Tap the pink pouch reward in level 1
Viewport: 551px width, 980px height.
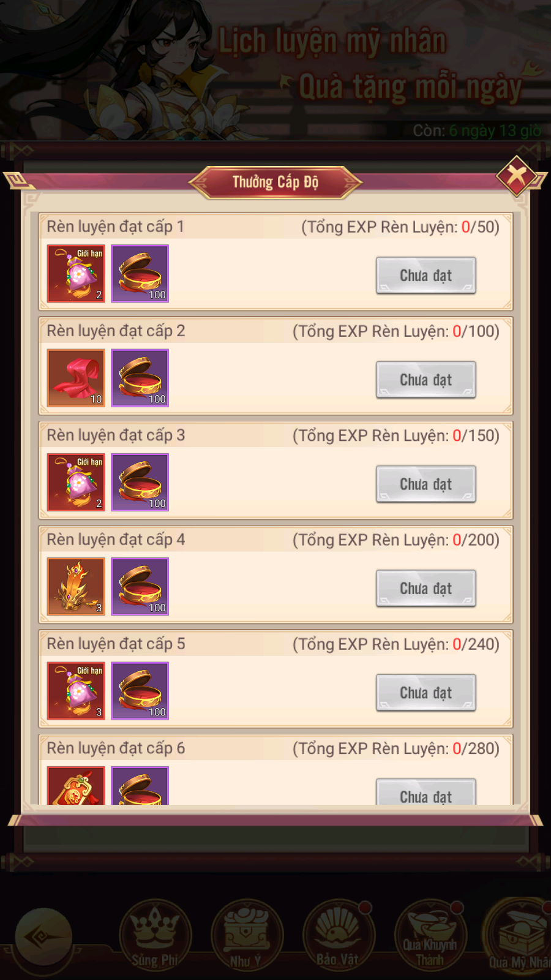tap(77, 274)
